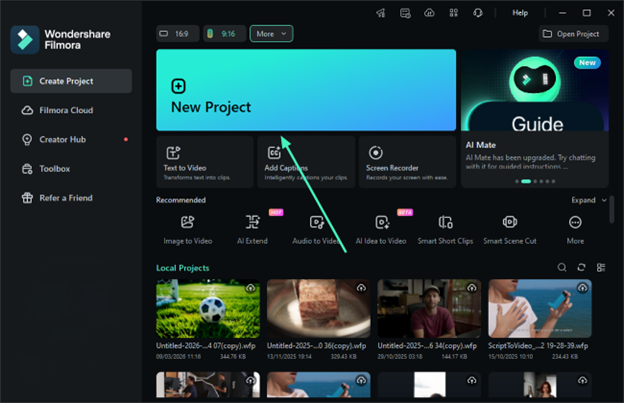Open the soccer ball project thumbnail
624x403 pixels.
(207, 309)
